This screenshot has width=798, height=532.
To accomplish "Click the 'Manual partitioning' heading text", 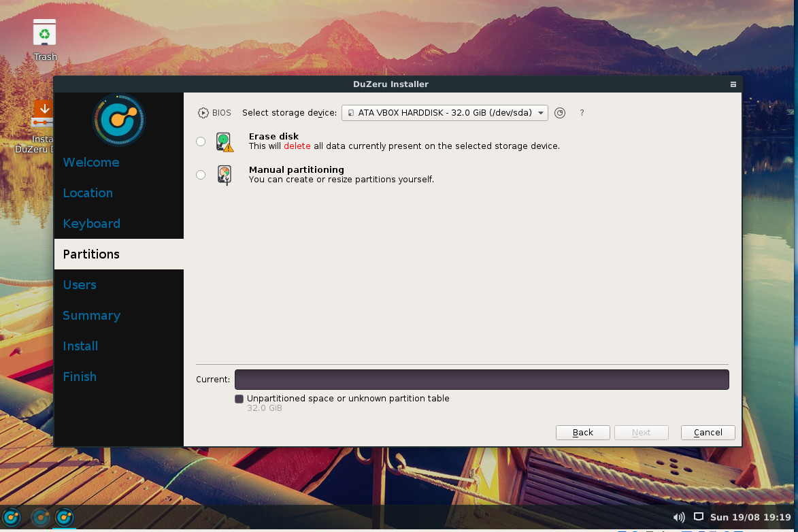I will [296, 170].
